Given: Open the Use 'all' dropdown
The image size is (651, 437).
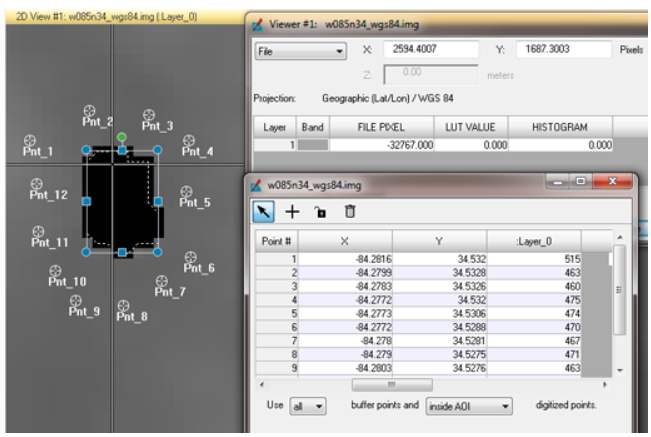Looking at the screenshot, I should [308, 406].
